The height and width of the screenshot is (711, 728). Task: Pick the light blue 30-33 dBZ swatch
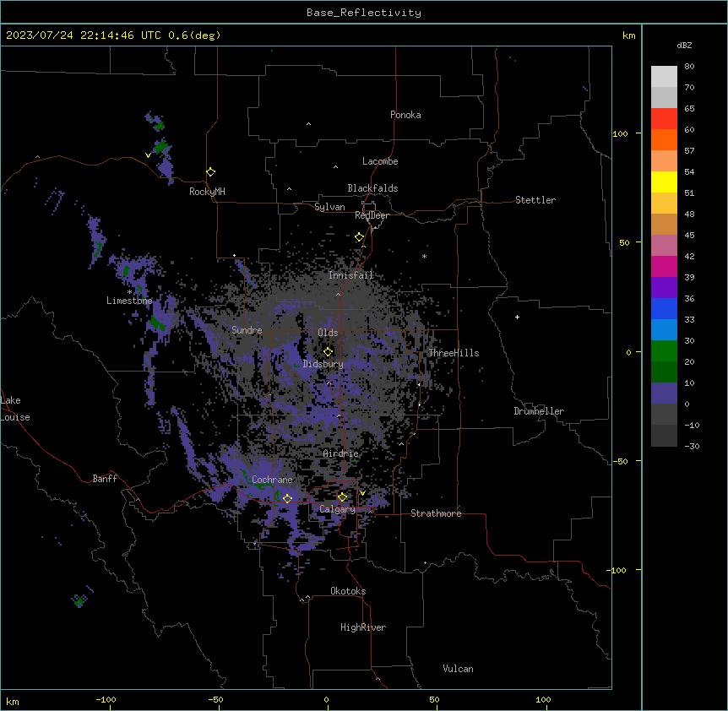point(664,330)
